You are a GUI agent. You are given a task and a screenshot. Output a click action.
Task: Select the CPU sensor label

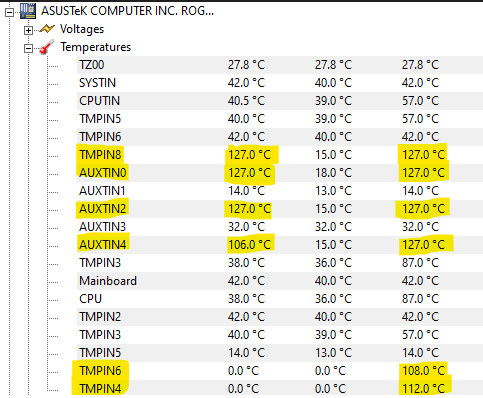pyautogui.click(x=90, y=299)
